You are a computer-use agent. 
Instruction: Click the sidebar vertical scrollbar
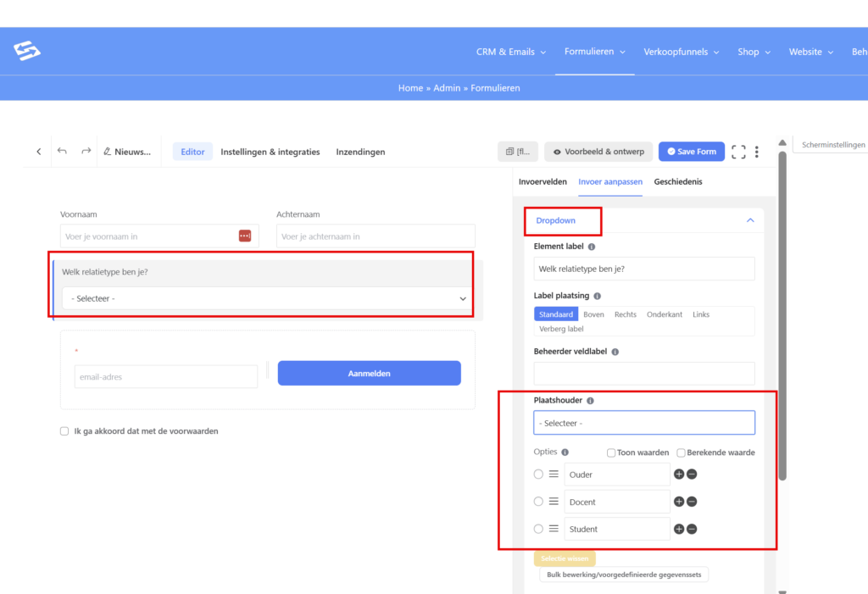[782, 316]
